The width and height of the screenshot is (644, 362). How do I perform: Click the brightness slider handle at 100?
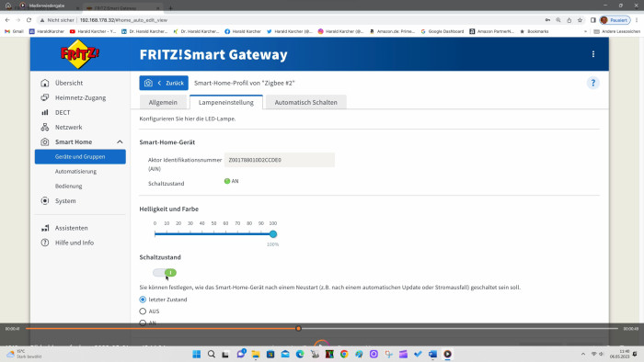(x=273, y=234)
